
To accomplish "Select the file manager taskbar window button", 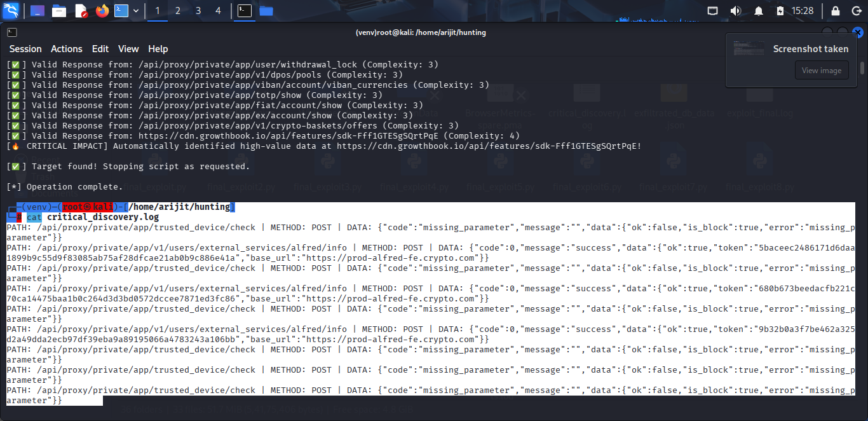I will pyautogui.click(x=266, y=11).
